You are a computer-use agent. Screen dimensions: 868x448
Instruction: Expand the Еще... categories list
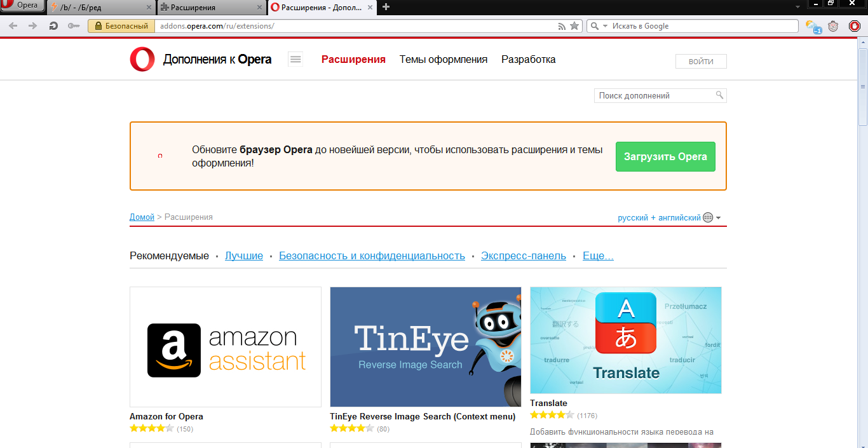click(598, 255)
